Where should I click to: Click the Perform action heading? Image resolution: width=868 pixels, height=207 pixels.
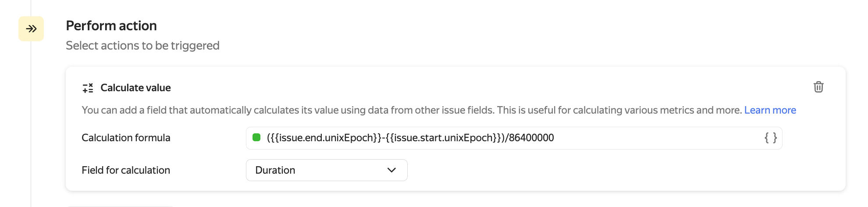point(111,26)
